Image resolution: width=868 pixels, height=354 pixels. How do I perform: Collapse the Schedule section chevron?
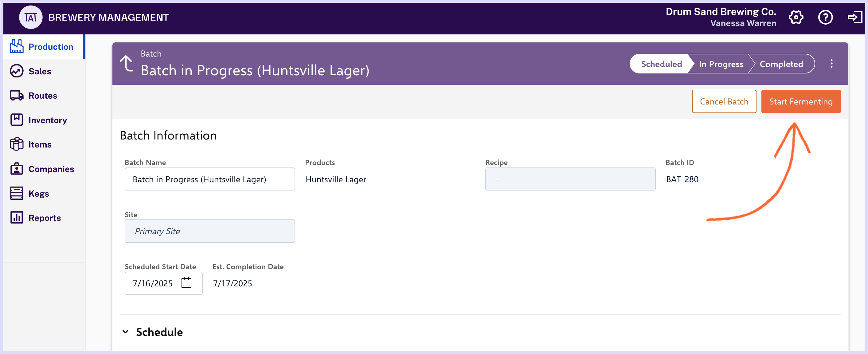tap(125, 332)
